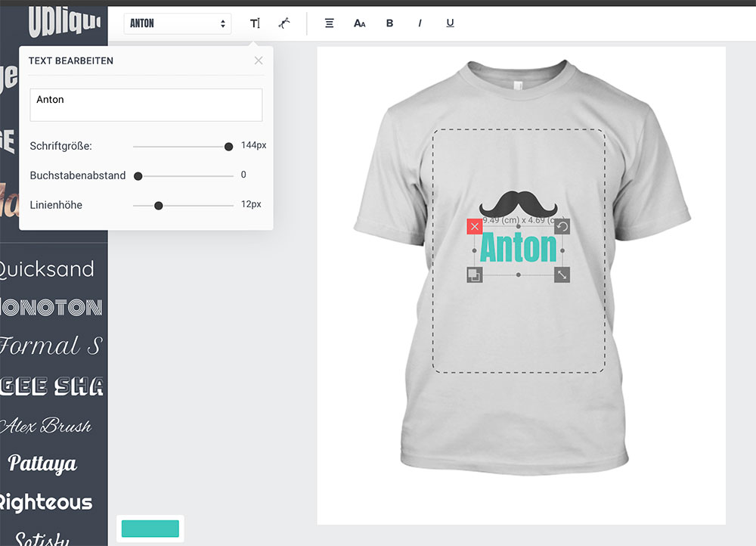
Task: Toggle uppercase letter case icon
Action: click(x=360, y=23)
